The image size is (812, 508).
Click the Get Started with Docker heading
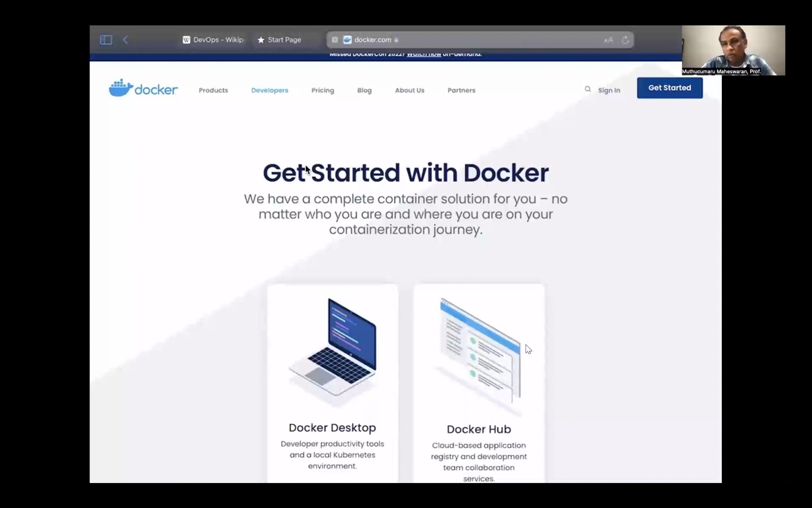pos(406,173)
